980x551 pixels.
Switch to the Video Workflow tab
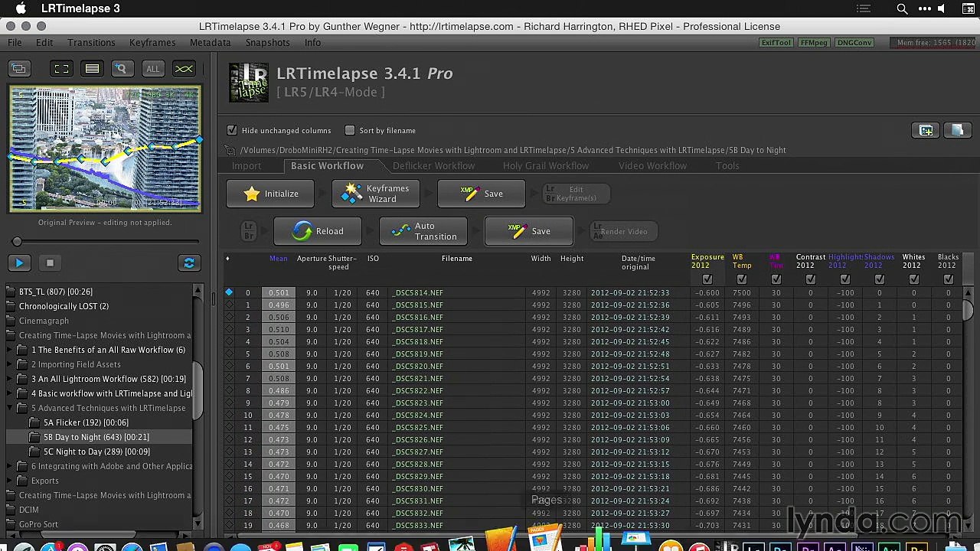652,165
